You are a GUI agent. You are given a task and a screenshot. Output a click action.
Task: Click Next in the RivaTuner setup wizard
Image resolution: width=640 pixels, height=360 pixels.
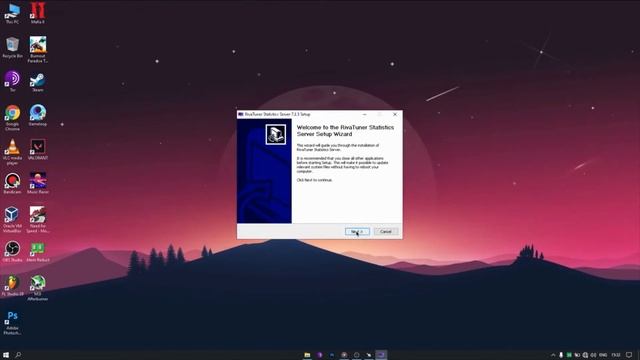click(x=357, y=231)
